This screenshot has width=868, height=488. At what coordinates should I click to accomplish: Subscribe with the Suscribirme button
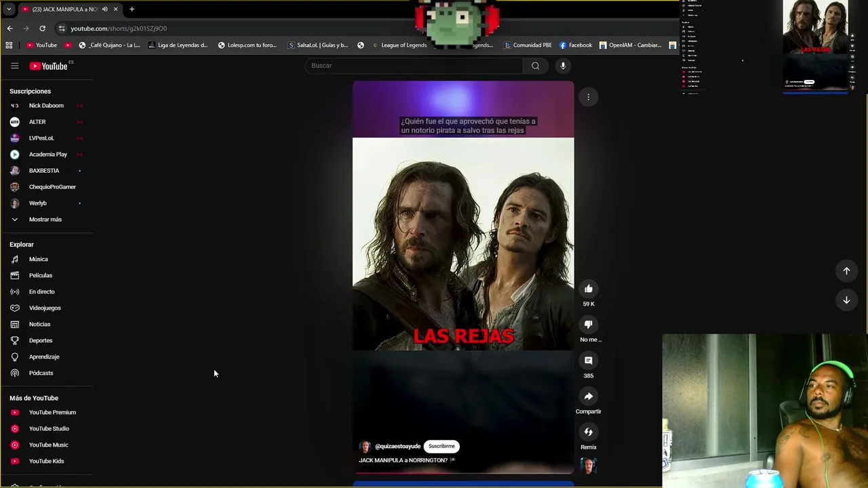(441, 446)
